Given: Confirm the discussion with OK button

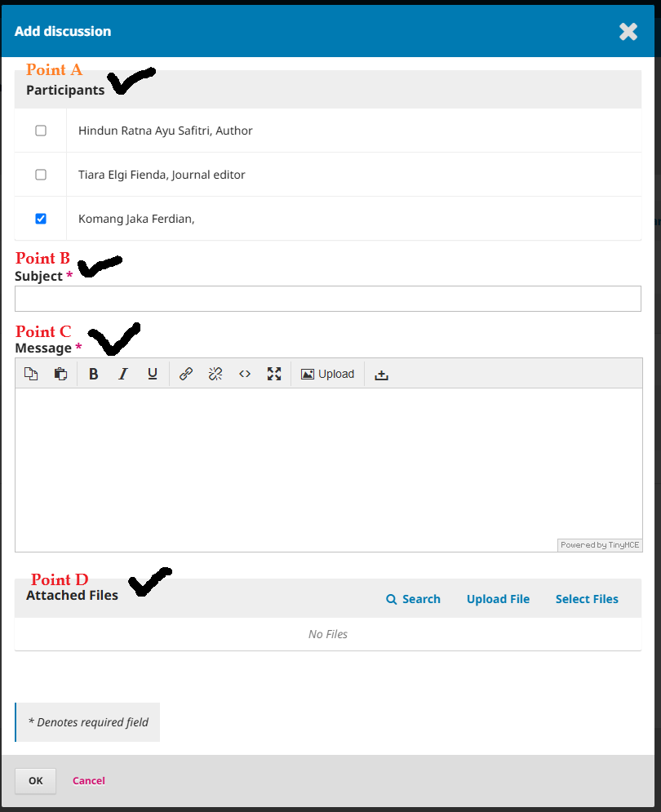Looking at the screenshot, I should pyautogui.click(x=35, y=781).
